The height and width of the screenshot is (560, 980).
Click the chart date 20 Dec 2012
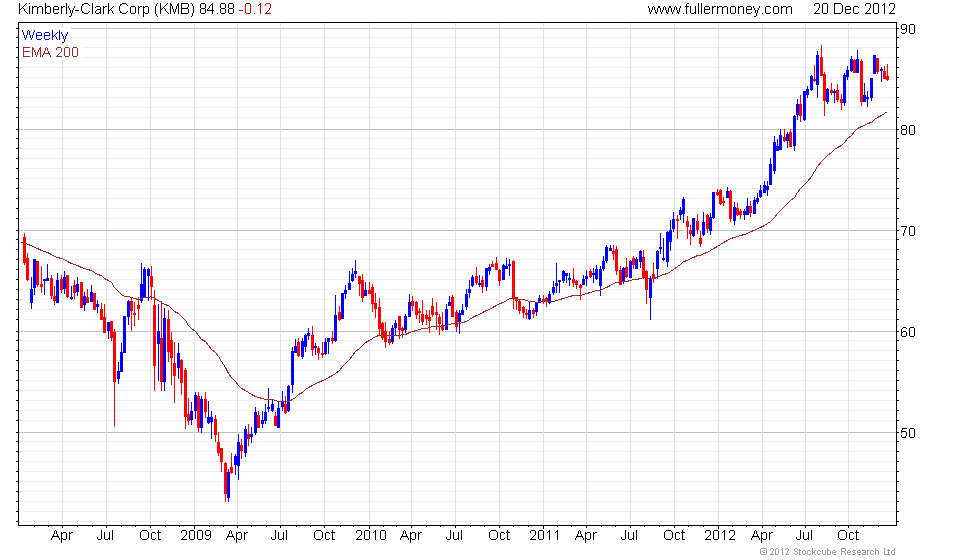click(x=854, y=9)
